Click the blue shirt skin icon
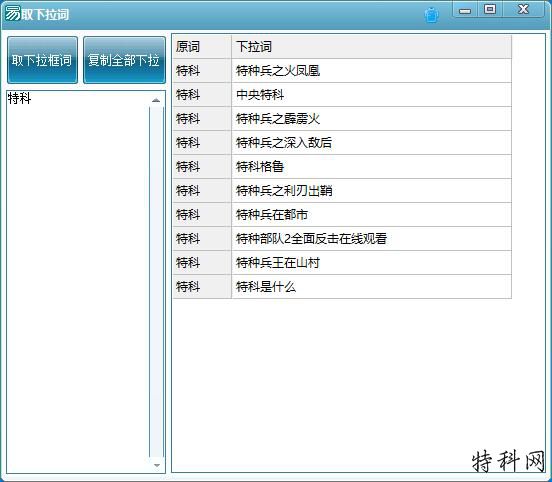 click(x=431, y=15)
